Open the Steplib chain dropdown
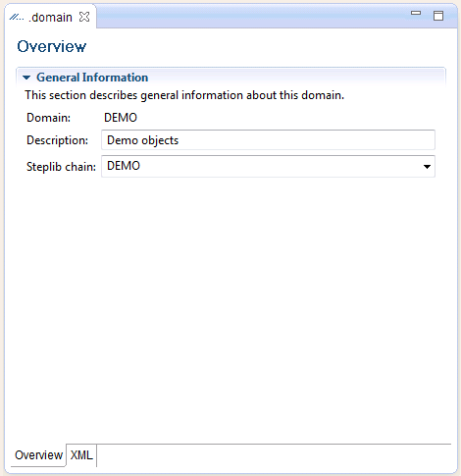Screen dimensions: 461x476 (427, 167)
